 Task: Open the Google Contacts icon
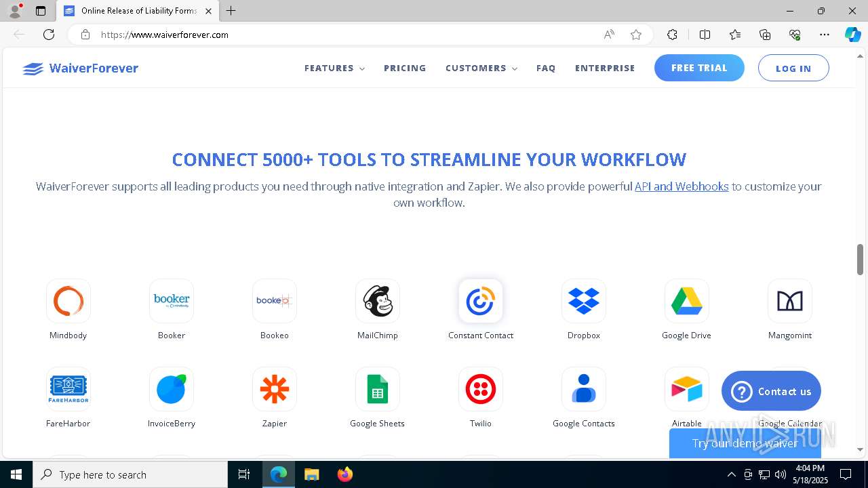pos(584,389)
